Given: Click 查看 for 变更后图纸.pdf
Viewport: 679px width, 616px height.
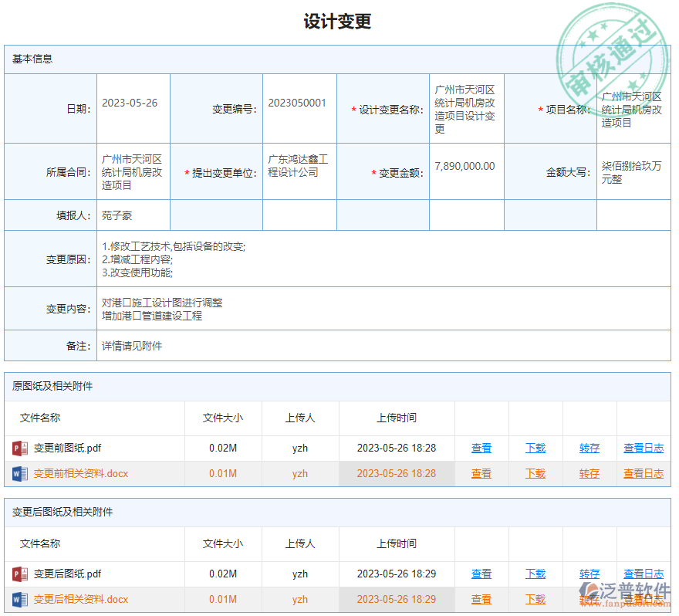Looking at the screenshot, I should point(481,574).
